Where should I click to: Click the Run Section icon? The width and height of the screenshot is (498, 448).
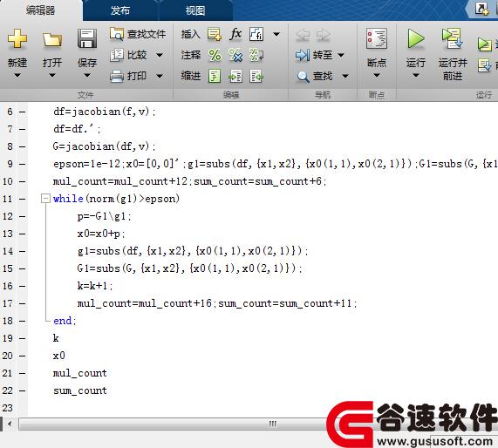pyautogui.click(x=484, y=44)
